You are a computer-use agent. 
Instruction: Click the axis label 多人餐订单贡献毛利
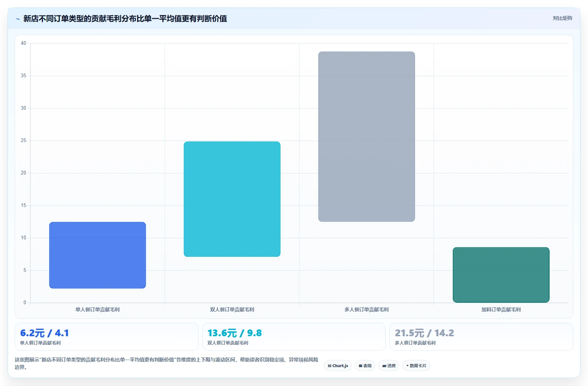367,309
